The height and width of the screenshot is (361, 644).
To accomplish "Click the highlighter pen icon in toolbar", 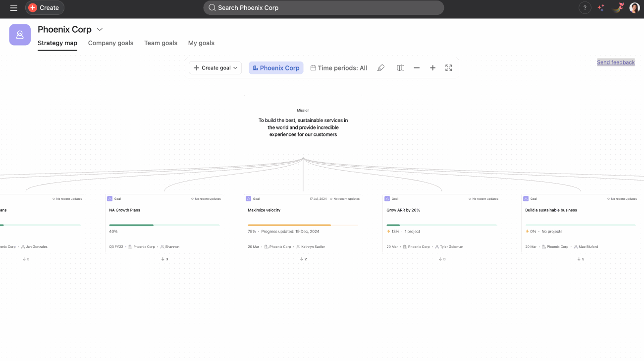I will (x=380, y=68).
